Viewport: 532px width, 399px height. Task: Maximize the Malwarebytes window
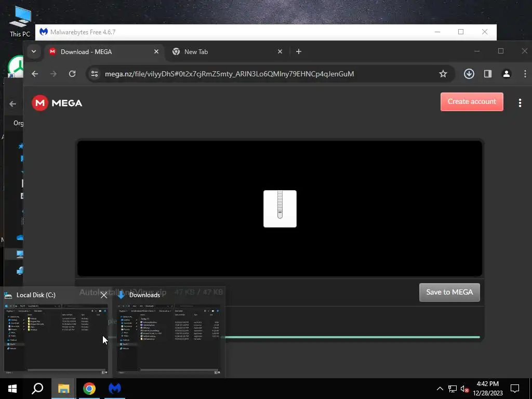461,32
